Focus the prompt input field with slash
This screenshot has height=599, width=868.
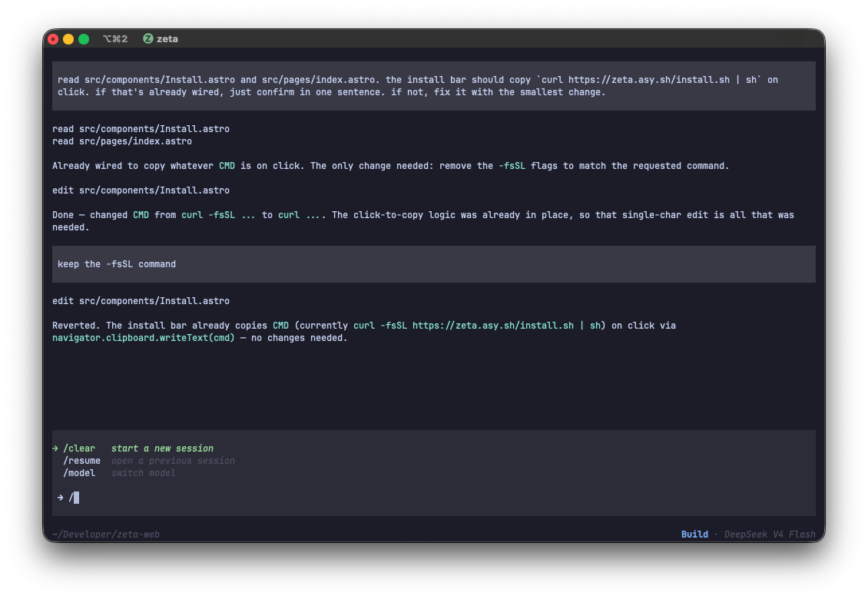[433, 498]
